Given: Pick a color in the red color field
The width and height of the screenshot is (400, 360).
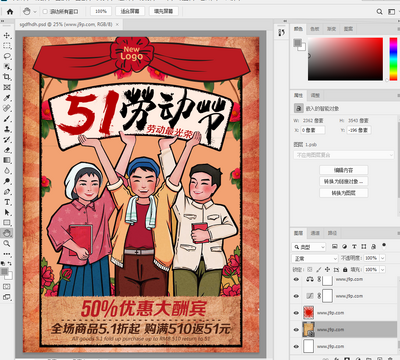Looking at the screenshot, I should (x=345, y=59).
